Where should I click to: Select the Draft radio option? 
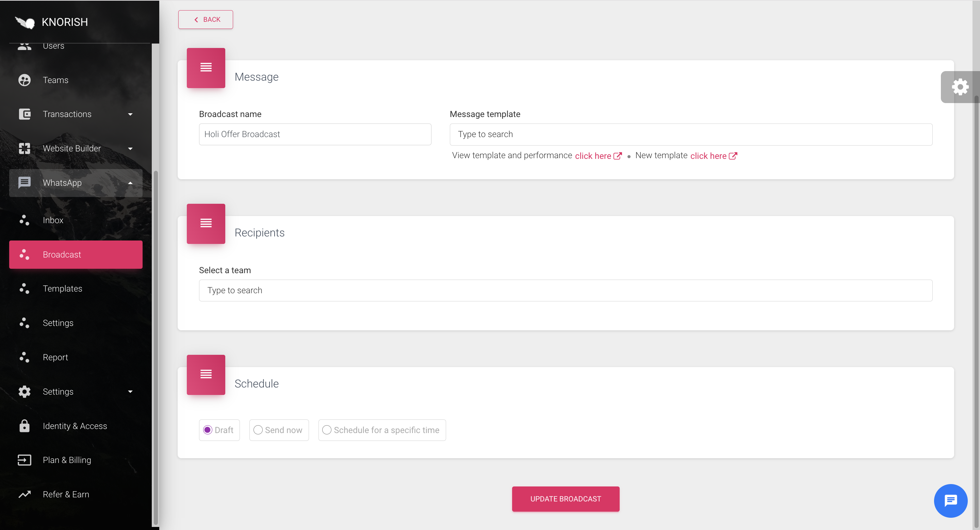(x=208, y=430)
